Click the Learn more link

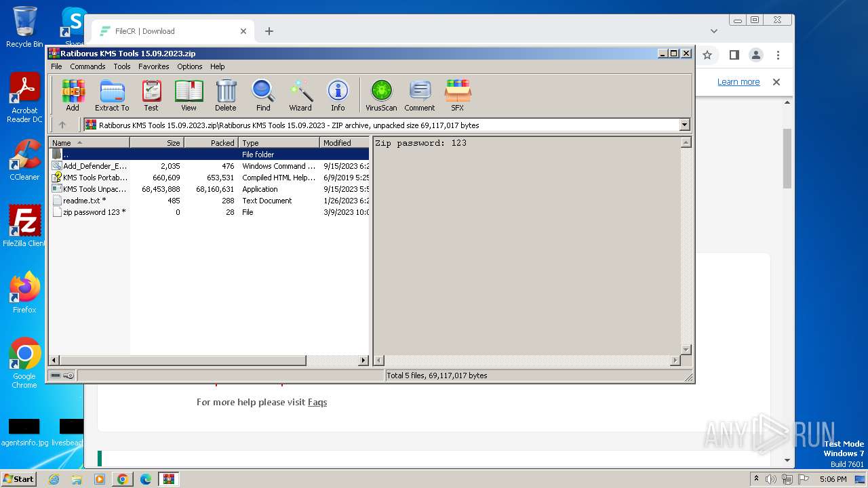[738, 82]
